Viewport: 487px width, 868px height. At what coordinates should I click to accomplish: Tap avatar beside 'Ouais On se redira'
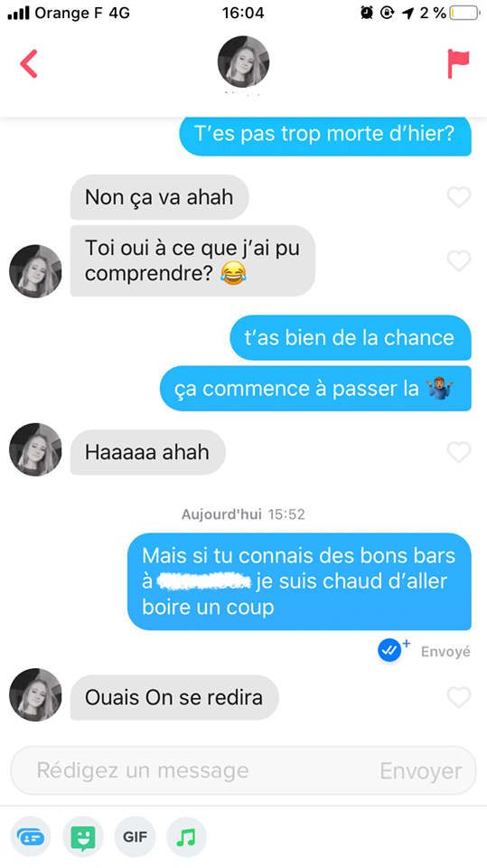click(36, 695)
